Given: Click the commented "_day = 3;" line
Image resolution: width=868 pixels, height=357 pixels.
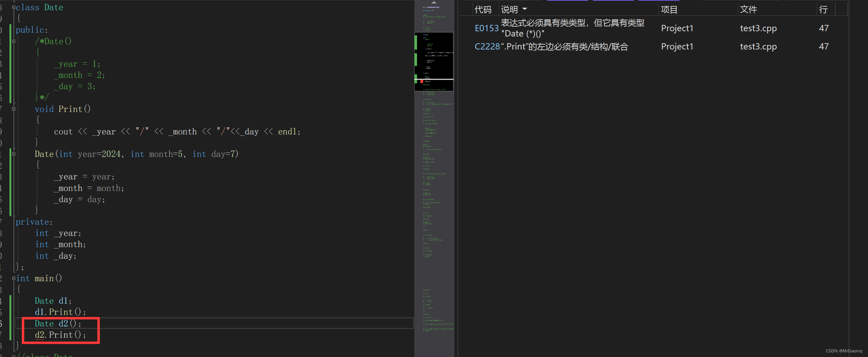Looking at the screenshot, I should point(75,86).
